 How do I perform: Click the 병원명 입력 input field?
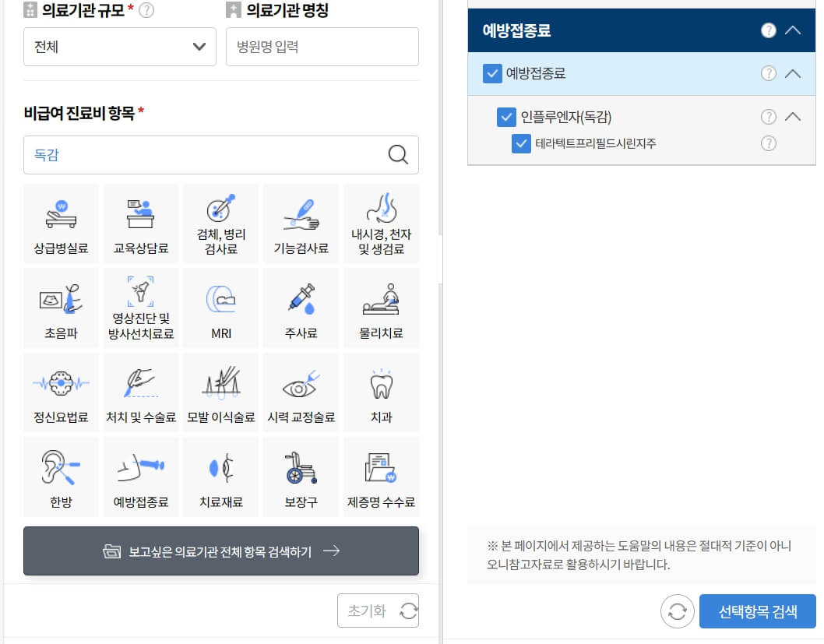pyautogui.click(x=322, y=47)
